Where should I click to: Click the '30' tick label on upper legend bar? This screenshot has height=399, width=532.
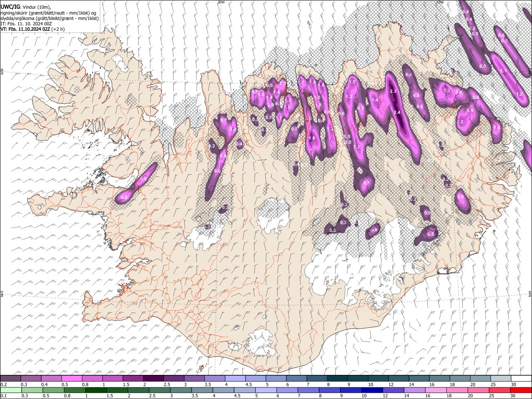514,384
